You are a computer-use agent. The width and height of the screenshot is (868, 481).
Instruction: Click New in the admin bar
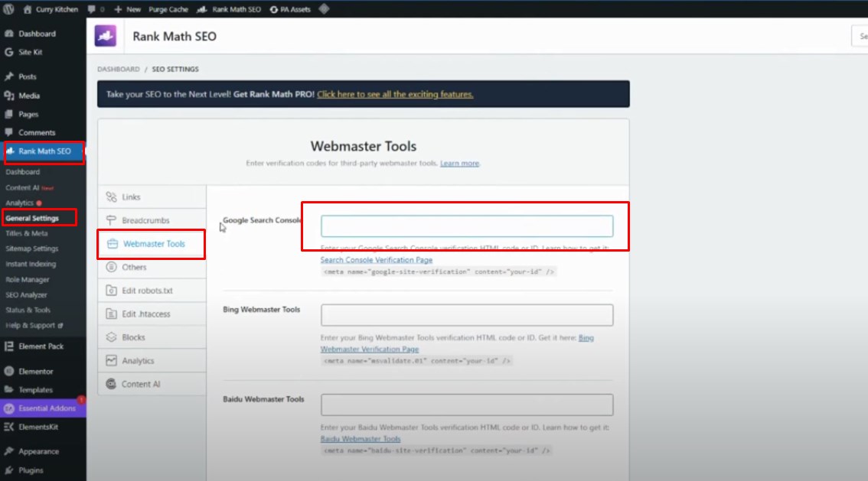coord(128,9)
